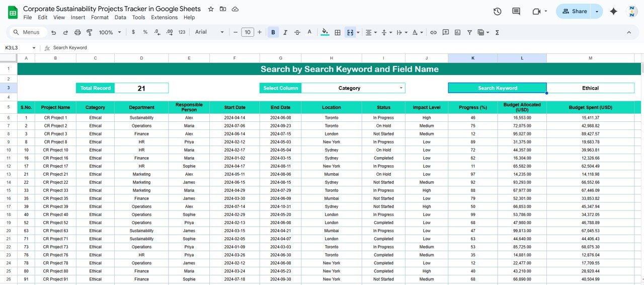Open the Borders tool

coord(338,32)
